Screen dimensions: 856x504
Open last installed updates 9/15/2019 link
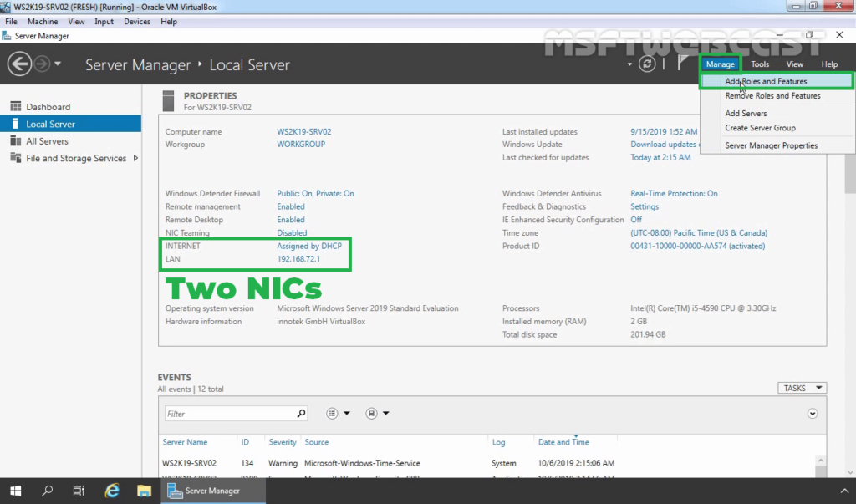coord(664,131)
